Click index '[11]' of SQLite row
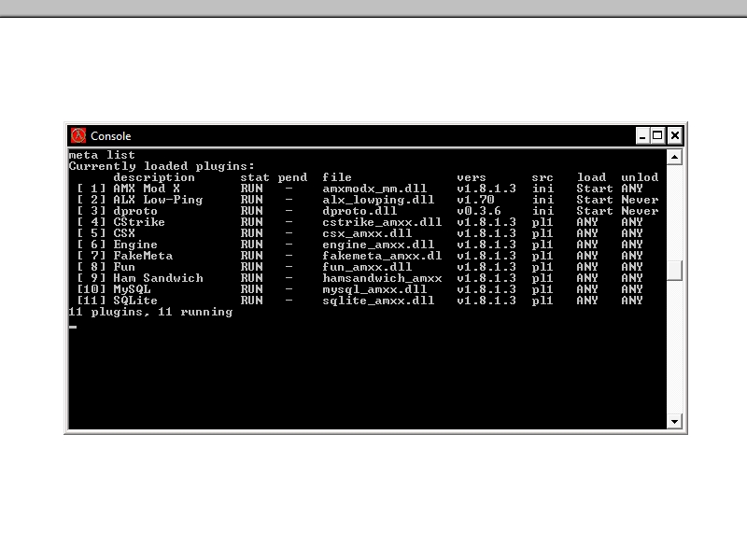 click(91, 301)
